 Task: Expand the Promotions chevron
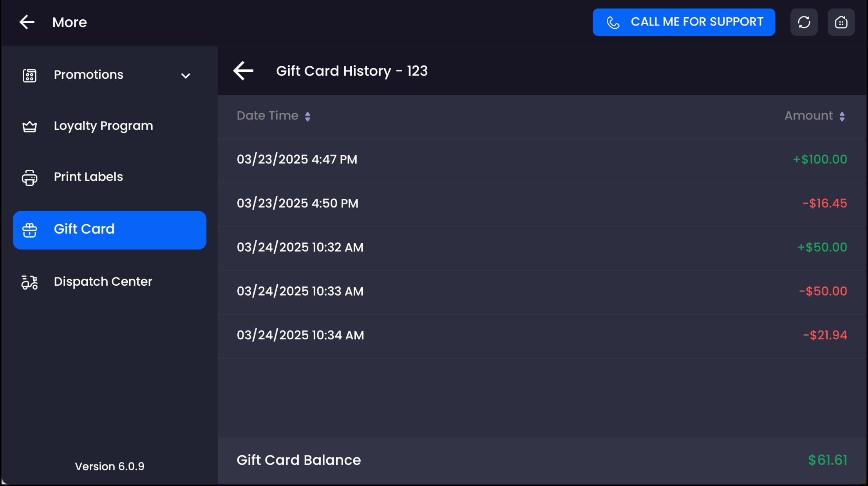coord(186,76)
